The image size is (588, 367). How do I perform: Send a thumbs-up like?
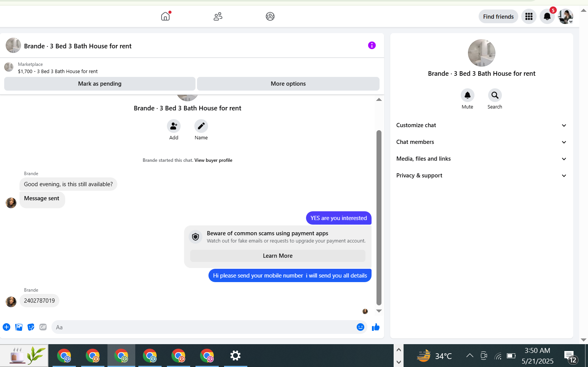click(376, 327)
